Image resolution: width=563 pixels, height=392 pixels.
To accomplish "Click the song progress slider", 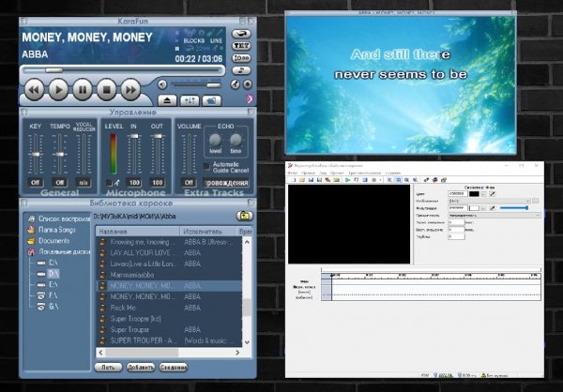I will pyautogui.click(x=122, y=70).
